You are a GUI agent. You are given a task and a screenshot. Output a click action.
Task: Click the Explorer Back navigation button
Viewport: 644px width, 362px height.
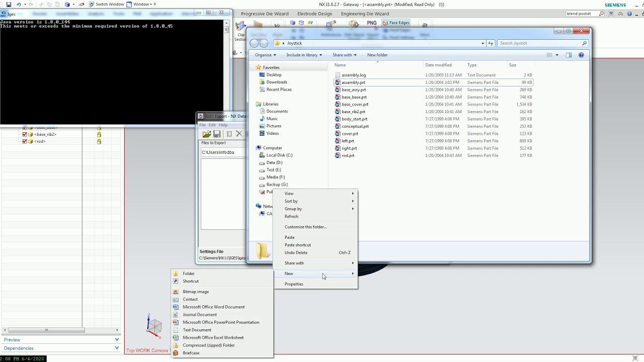[x=254, y=43]
